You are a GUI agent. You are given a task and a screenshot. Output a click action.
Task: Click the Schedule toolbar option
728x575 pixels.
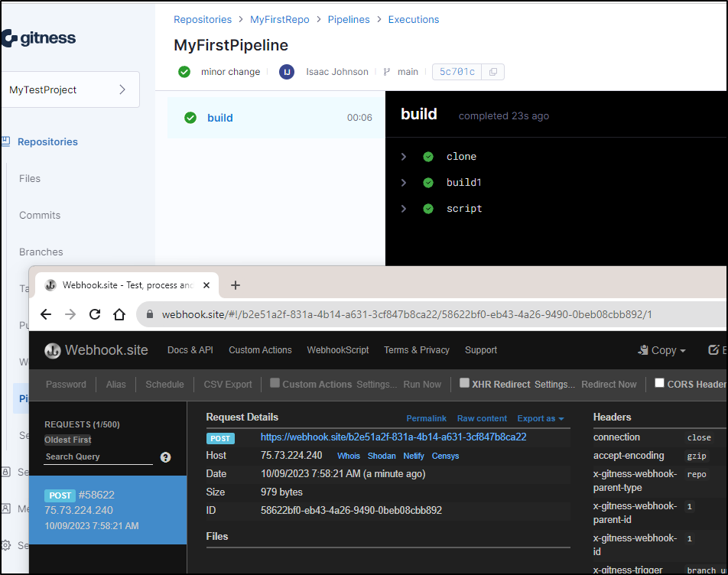tap(165, 385)
